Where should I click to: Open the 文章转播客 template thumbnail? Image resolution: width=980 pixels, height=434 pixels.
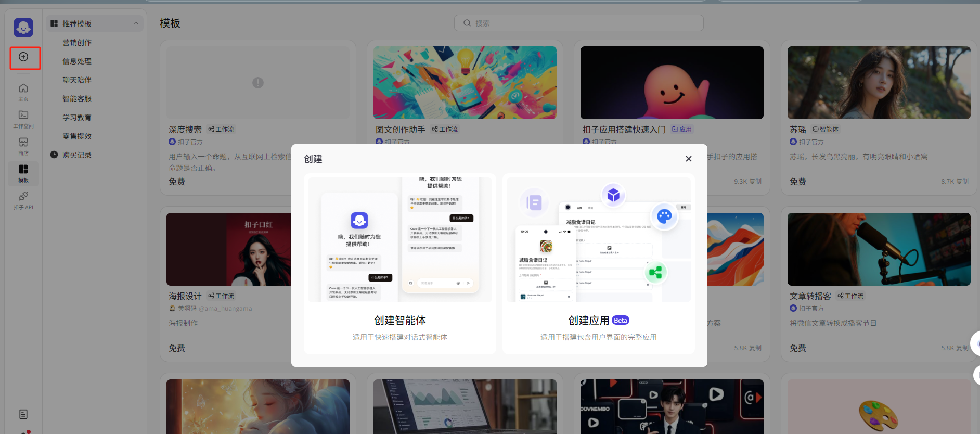point(879,249)
